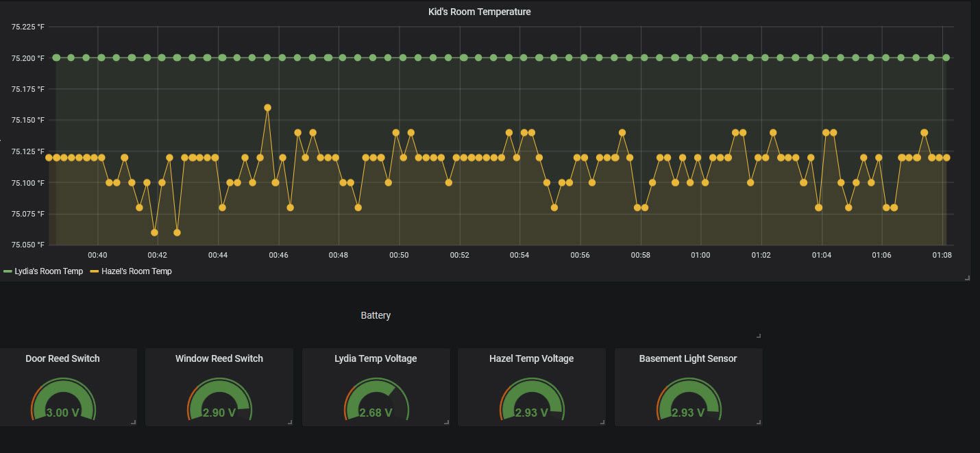Collapse the Battery dashboard row
The image size is (980, 453).
[376, 315]
